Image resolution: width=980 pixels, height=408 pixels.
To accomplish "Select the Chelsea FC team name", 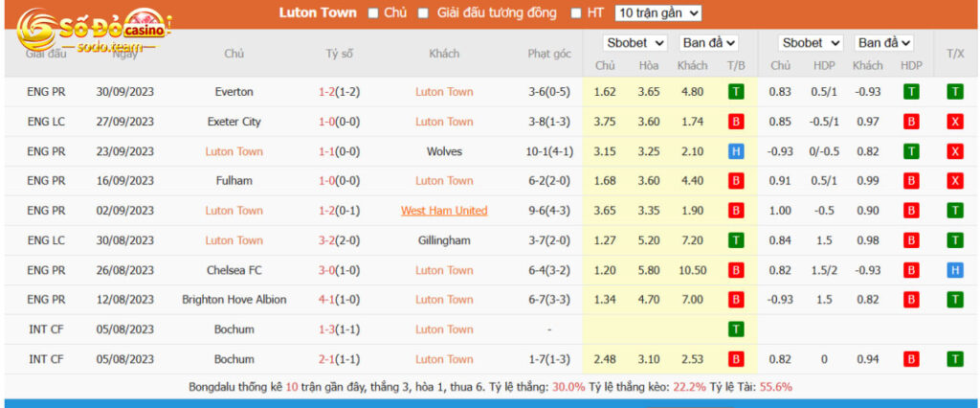I will click(x=234, y=270).
